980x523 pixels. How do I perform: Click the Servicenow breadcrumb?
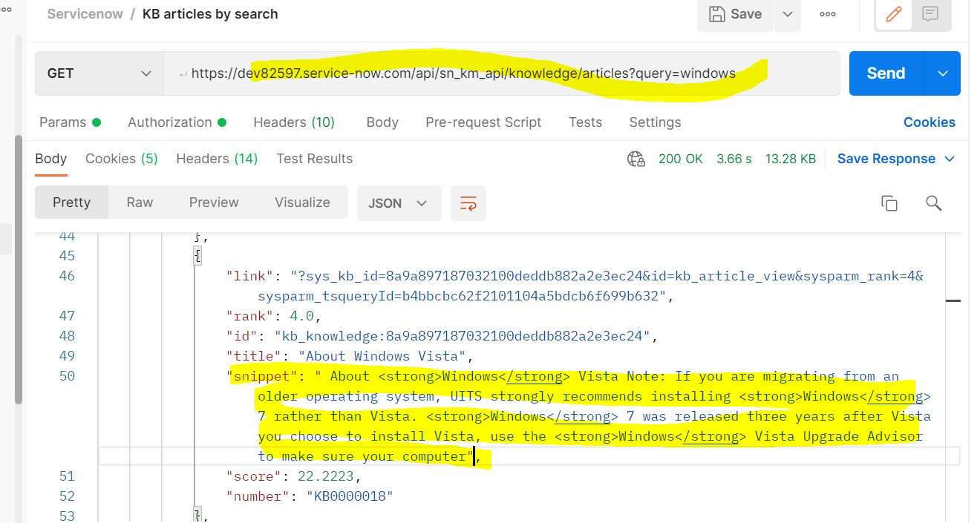(85, 14)
